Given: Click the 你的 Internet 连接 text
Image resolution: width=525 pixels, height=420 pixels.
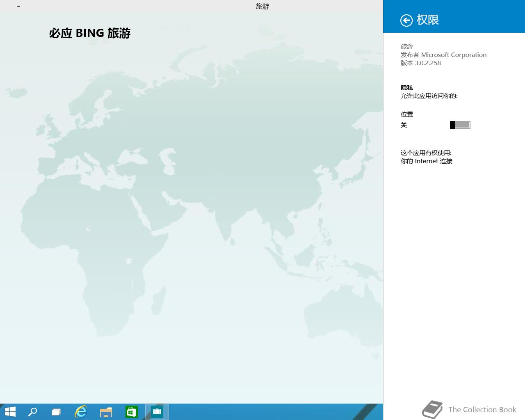Looking at the screenshot, I should point(427,161).
